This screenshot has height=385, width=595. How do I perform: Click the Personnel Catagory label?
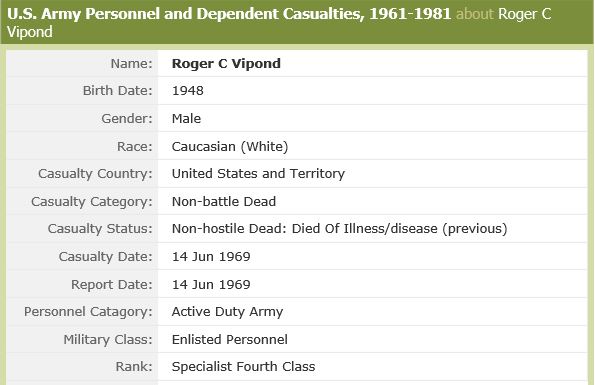pyautogui.click(x=88, y=312)
